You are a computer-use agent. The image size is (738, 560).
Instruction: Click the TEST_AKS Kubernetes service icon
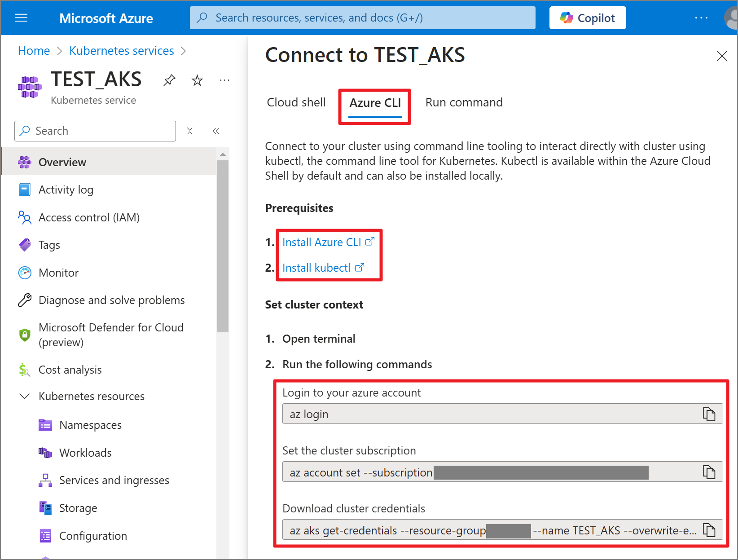click(30, 87)
